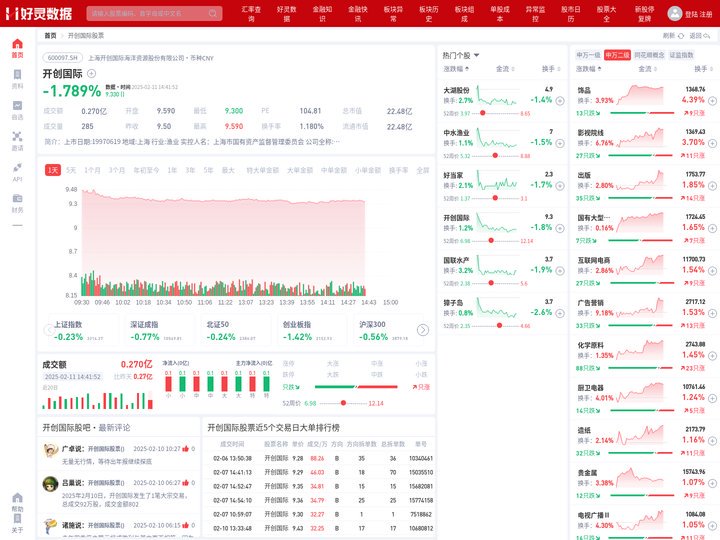The image size is (720, 540).
Task: Show next indices with the right arrow
Action: click(422, 330)
